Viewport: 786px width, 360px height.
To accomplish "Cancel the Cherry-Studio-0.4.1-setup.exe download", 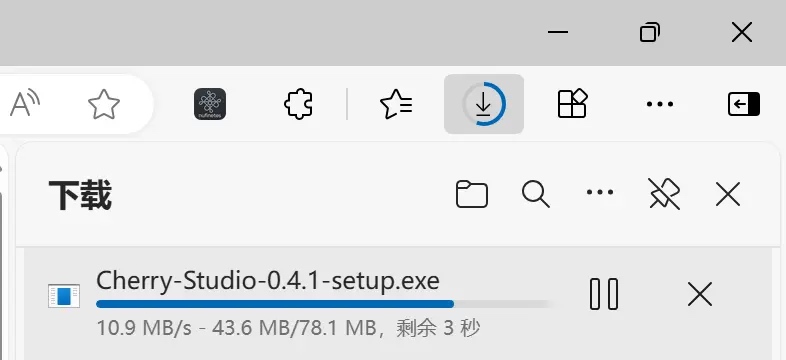I will click(700, 294).
